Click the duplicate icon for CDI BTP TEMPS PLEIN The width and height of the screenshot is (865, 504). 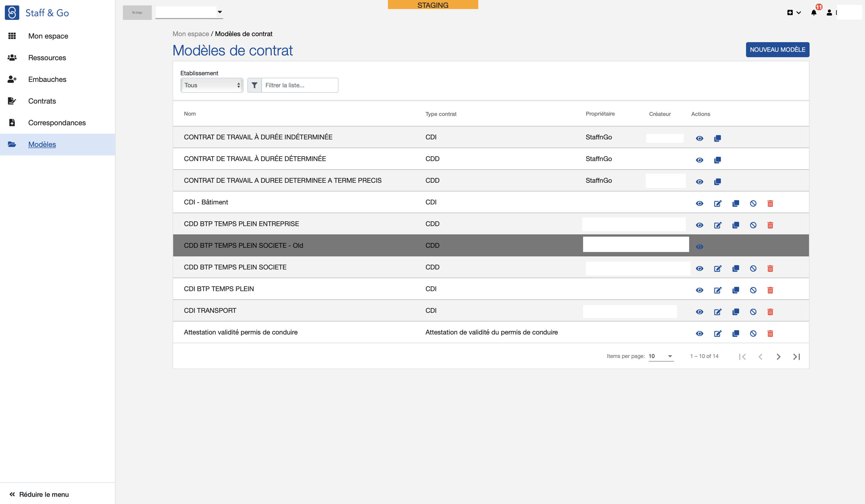coord(735,290)
